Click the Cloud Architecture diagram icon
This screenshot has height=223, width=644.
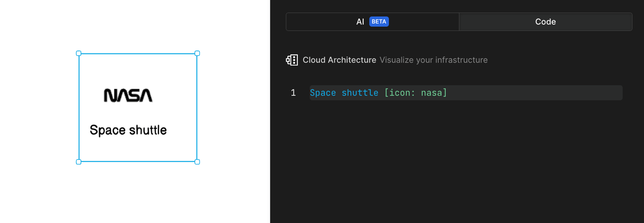(x=292, y=60)
